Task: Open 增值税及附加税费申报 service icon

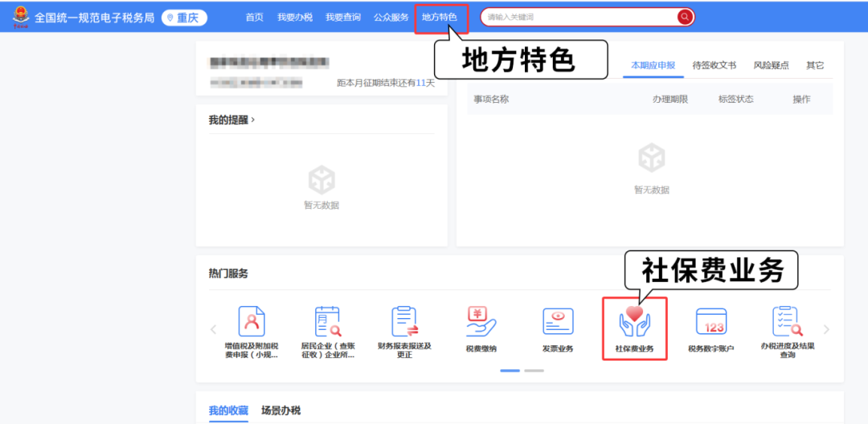Action: [x=251, y=321]
